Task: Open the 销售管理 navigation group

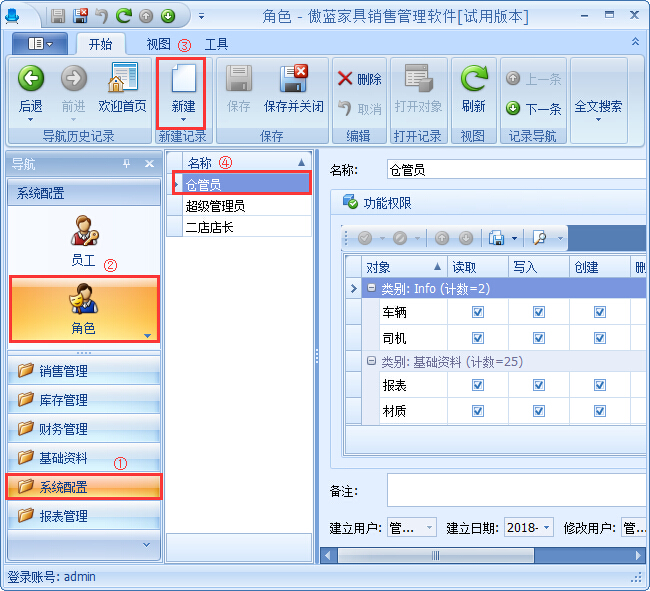Action: coord(63,371)
